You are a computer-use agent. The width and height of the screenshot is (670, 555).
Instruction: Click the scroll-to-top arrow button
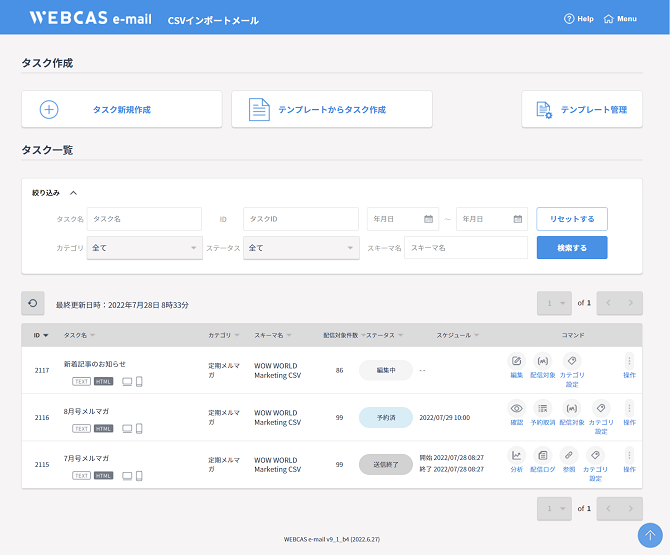pos(652,536)
